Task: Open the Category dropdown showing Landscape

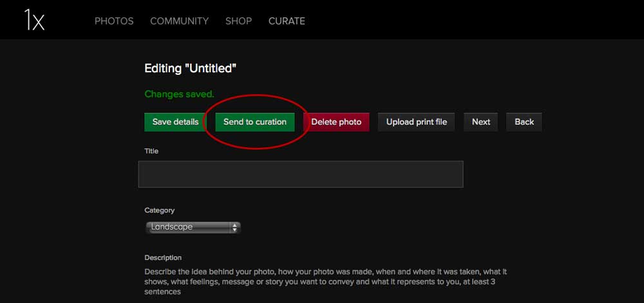Action: point(192,227)
